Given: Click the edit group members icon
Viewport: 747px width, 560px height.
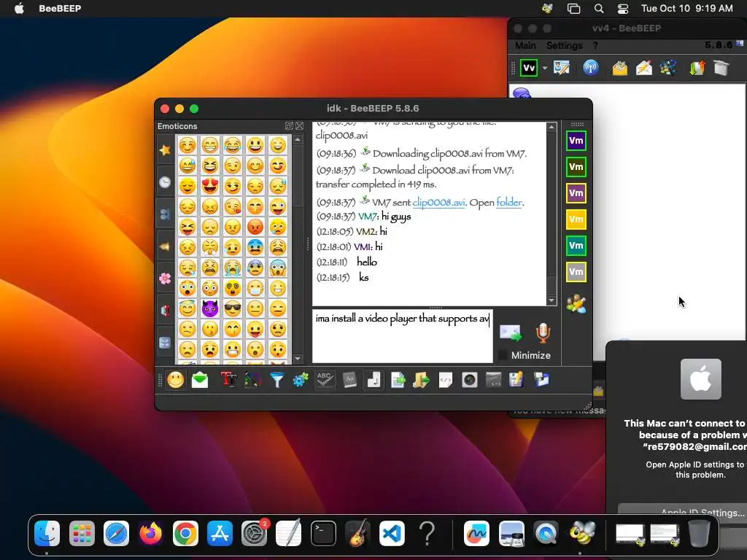Looking at the screenshot, I should (x=576, y=304).
